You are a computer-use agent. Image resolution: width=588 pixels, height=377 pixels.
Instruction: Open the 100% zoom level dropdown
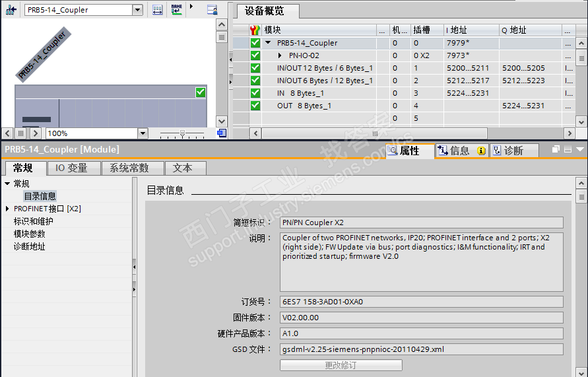point(143,133)
